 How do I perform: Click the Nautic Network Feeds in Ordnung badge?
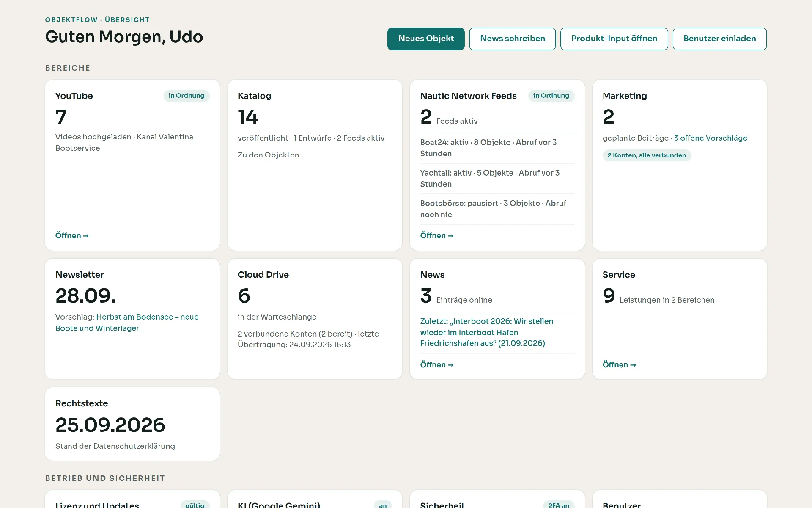pos(551,96)
